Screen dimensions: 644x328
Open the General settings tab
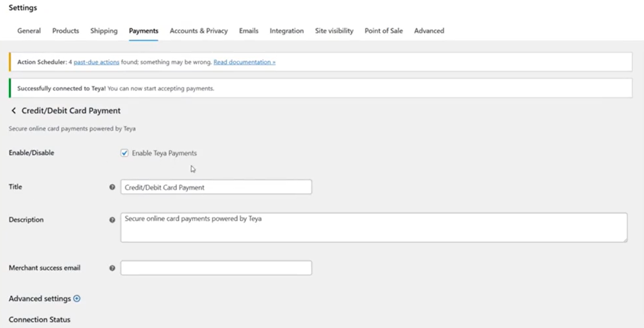pos(29,31)
